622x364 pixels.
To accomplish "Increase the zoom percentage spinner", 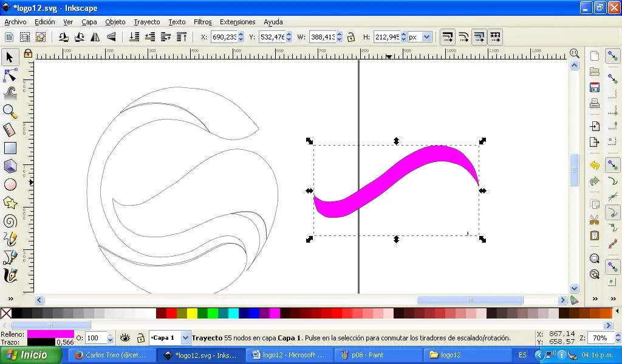I will coord(618,335).
